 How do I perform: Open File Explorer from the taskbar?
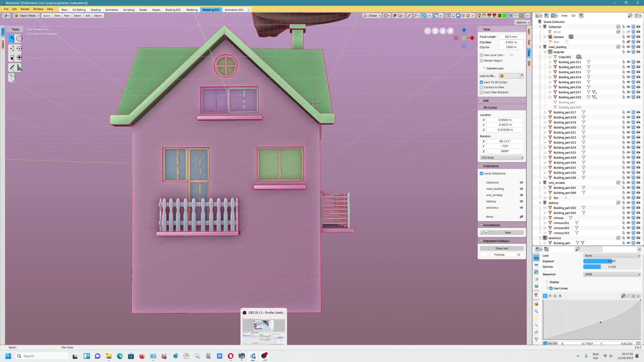point(109,356)
